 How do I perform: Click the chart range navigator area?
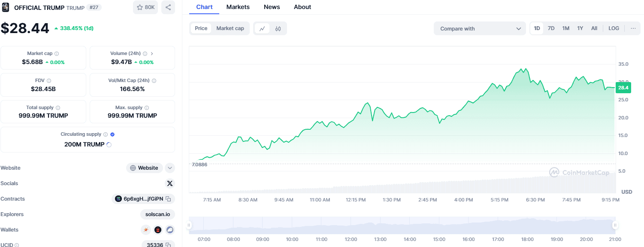point(402,225)
